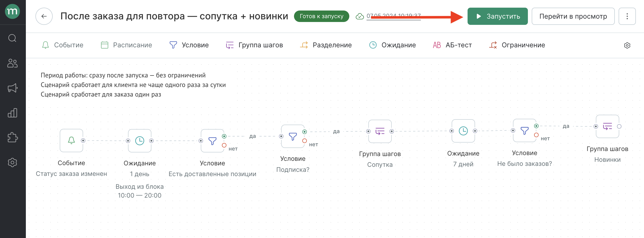Add an Ожидание block from toolbar

pyautogui.click(x=392, y=45)
